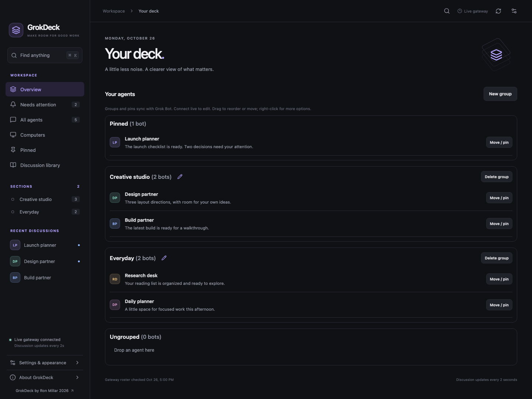Click the bell icon for Needs attention
Viewport: 532px width, 399px height.
coord(13,105)
